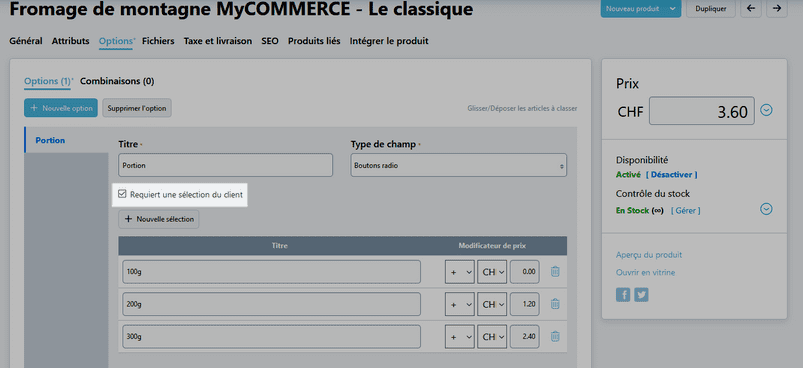Image resolution: width=803 pixels, height=368 pixels.
Task: Open Aperçu du produit link
Action: click(x=649, y=255)
